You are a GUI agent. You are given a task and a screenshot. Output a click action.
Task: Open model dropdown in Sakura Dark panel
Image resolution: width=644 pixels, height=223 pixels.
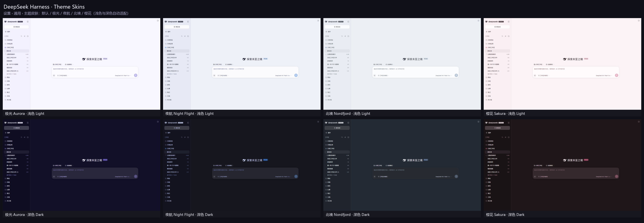click(604, 177)
